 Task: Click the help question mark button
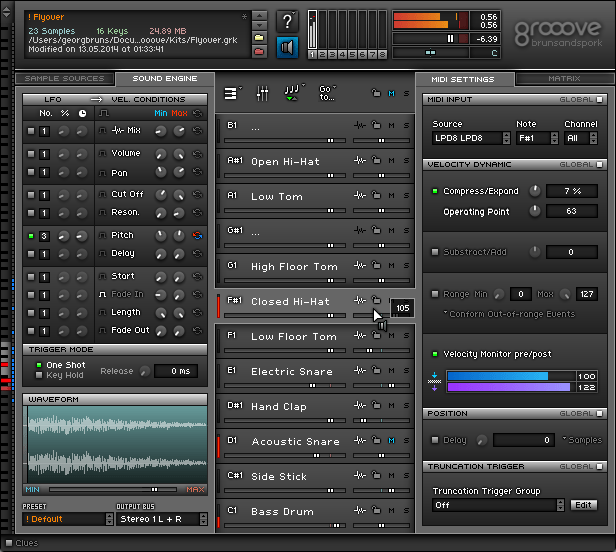coord(287,21)
